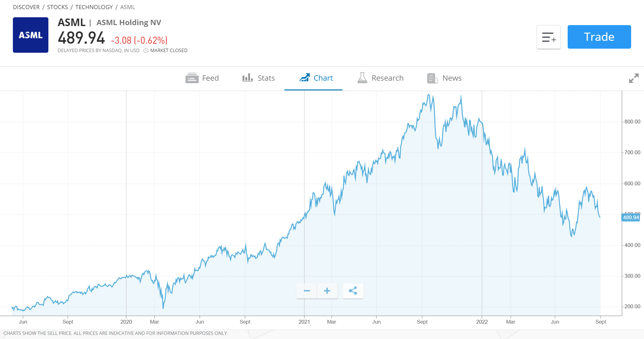Open the Stocks breadcrumb link

[x=57, y=7]
